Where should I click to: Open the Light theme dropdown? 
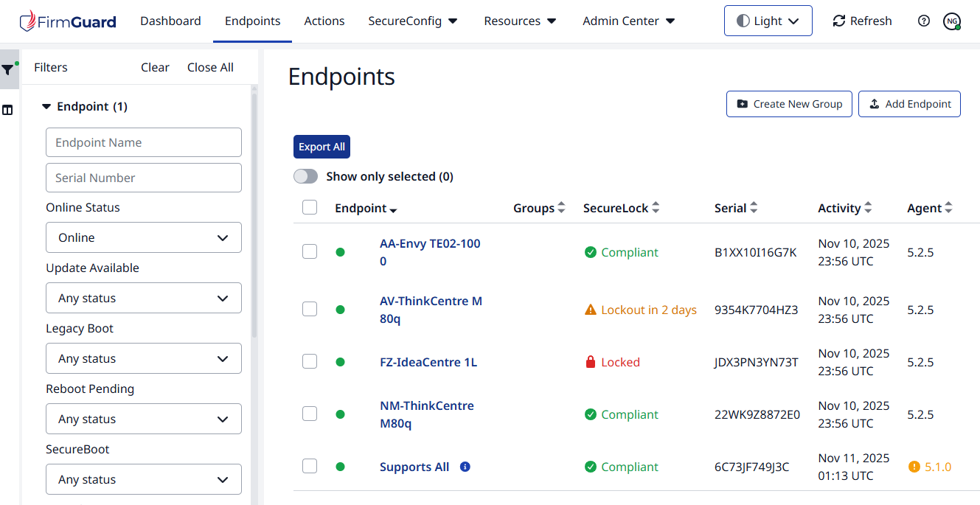point(768,21)
